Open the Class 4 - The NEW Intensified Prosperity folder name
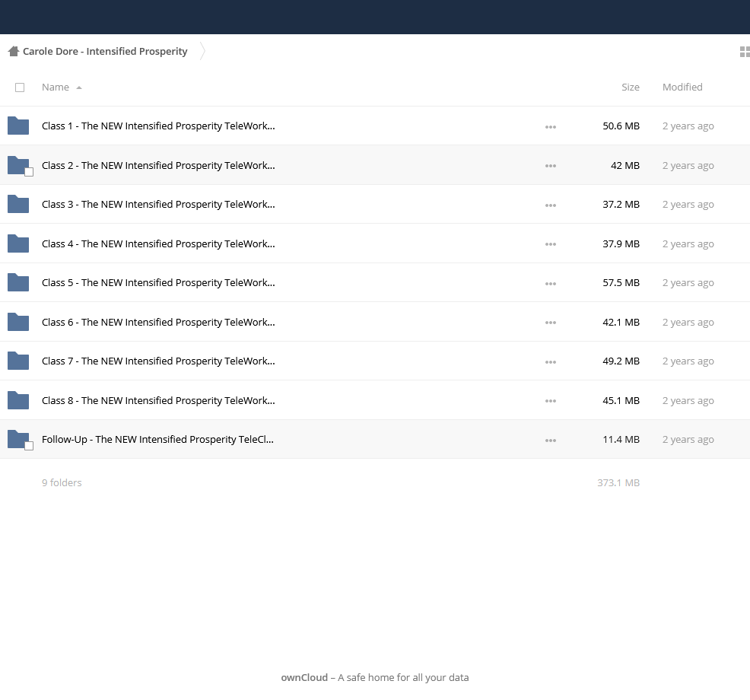 tap(158, 243)
